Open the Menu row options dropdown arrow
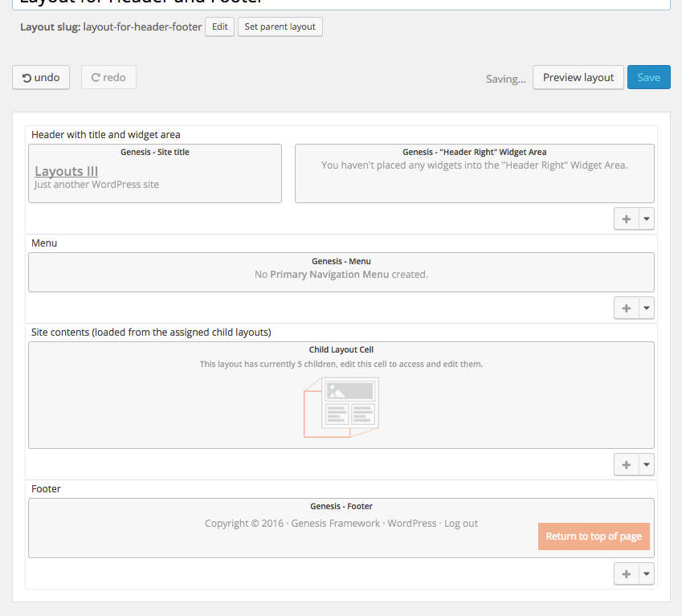 [x=647, y=308]
